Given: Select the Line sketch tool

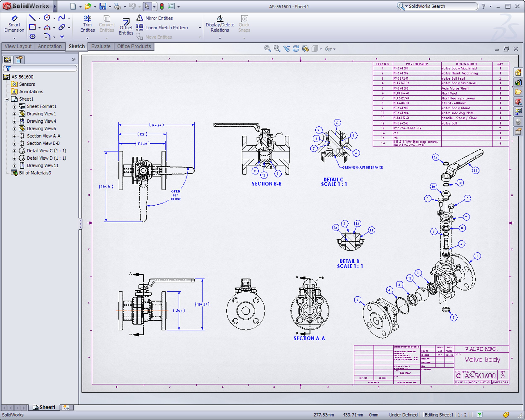Looking at the screenshot, I should click(32, 18).
